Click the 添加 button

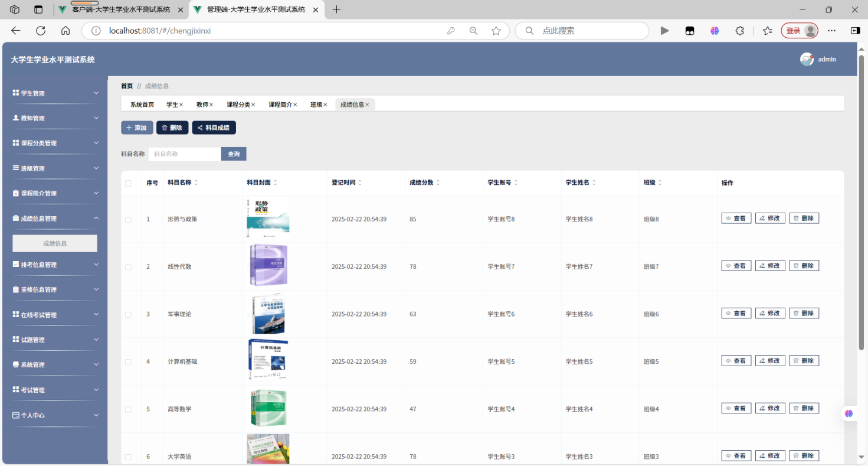click(137, 128)
